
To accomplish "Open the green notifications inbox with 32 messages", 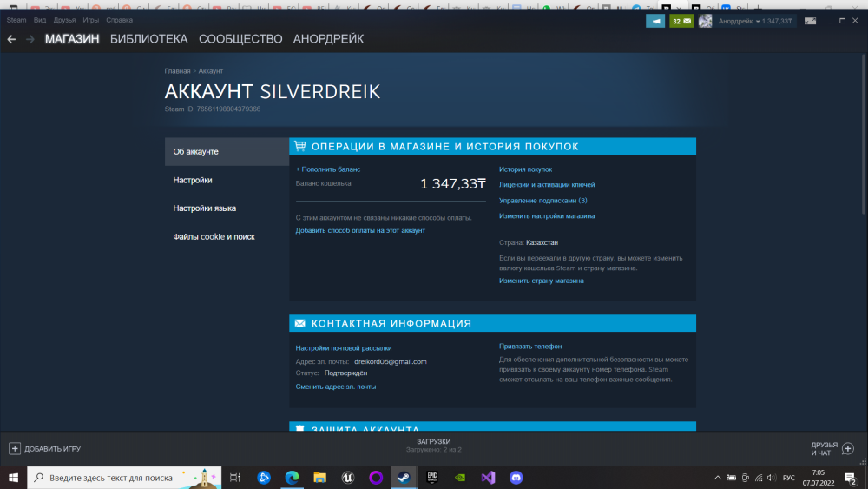I will point(681,21).
